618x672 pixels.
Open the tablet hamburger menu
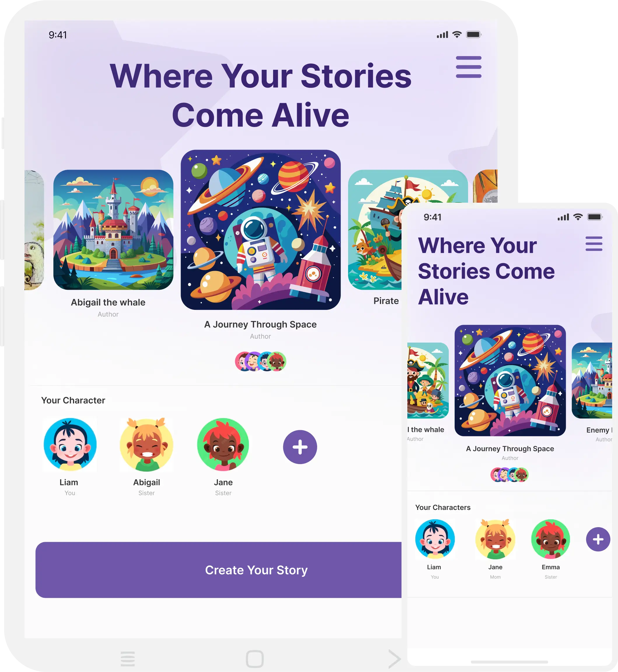[x=469, y=67]
